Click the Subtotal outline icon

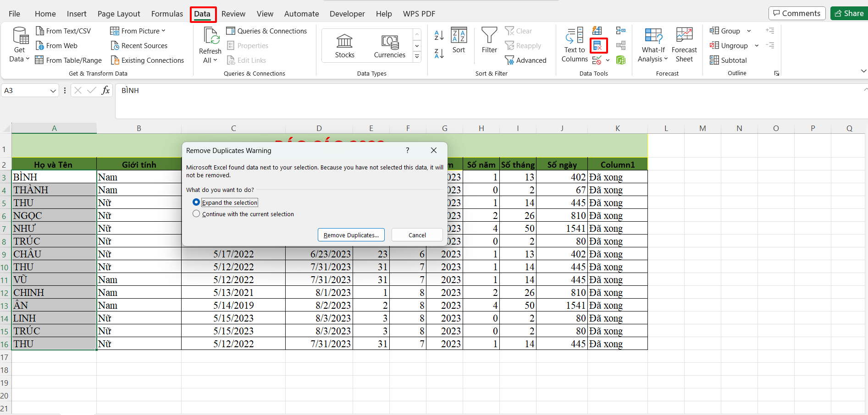(728, 60)
